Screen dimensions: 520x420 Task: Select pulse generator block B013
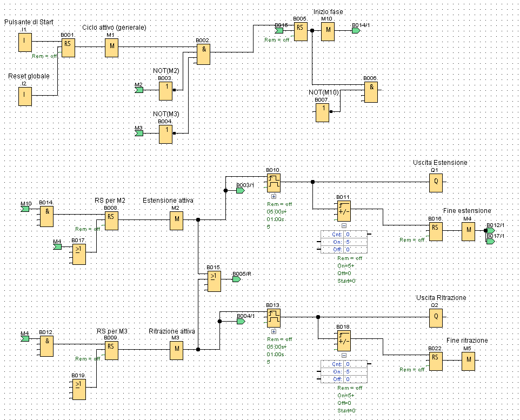(x=274, y=318)
